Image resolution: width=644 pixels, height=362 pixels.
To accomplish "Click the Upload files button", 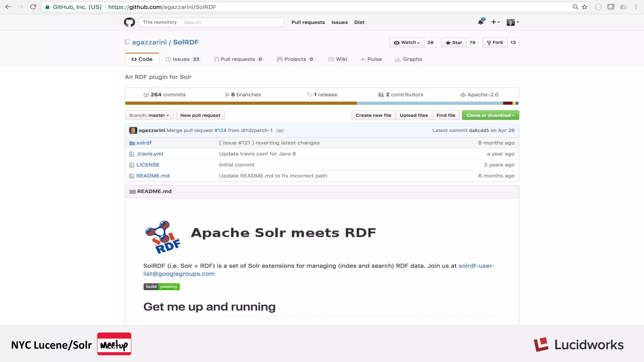I will (414, 115).
